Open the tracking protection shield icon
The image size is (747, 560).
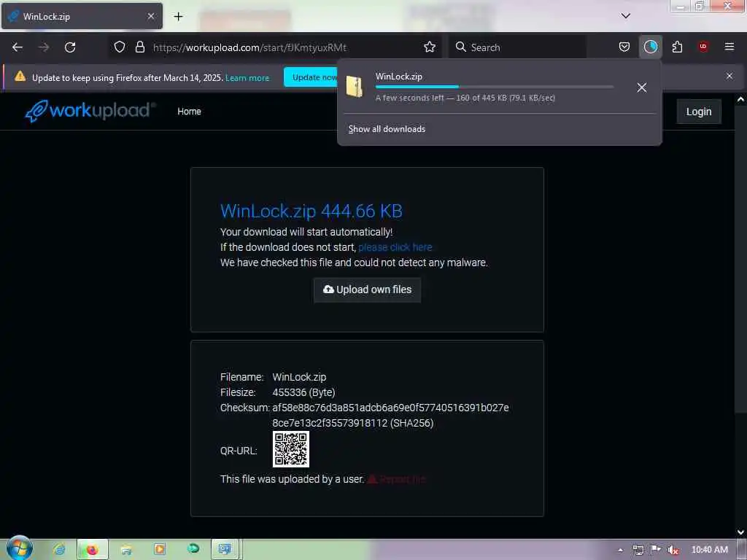120,47
